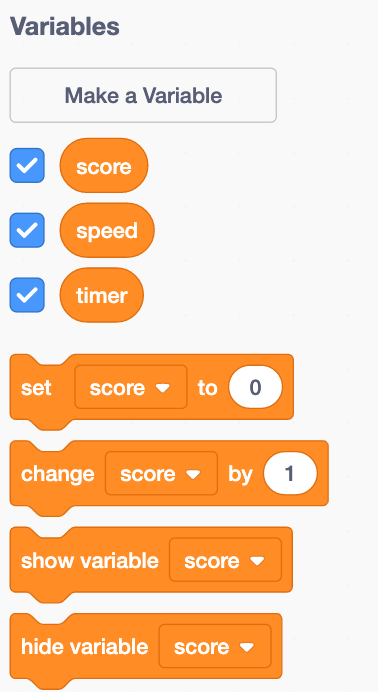This screenshot has height=692, width=378.
Task: Click the value field showing 0
Action: click(255, 387)
